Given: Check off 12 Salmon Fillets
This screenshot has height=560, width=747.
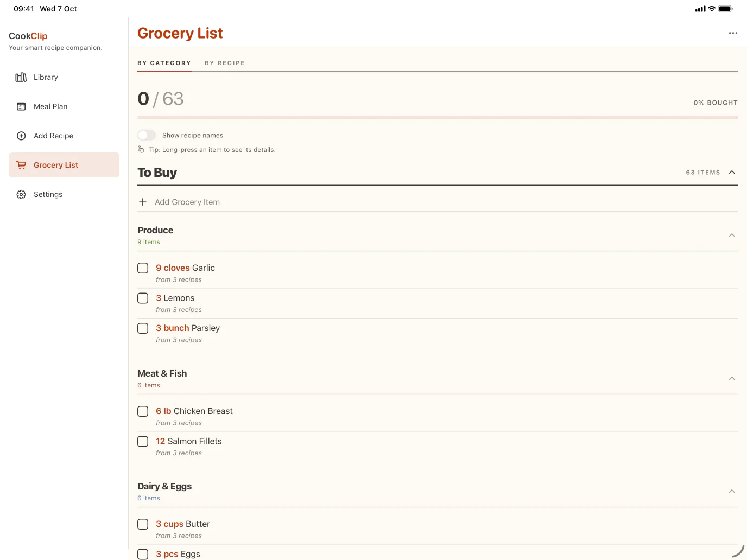Looking at the screenshot, I should point(143,441).
